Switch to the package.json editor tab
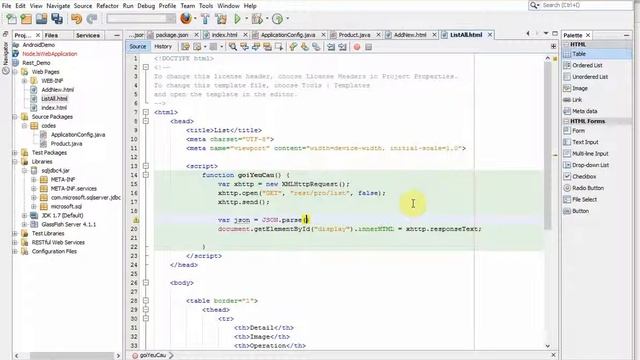 [171, 35]
